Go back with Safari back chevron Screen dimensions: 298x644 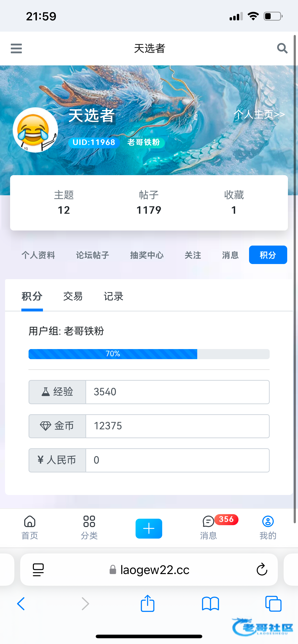[x=21, y=604]
